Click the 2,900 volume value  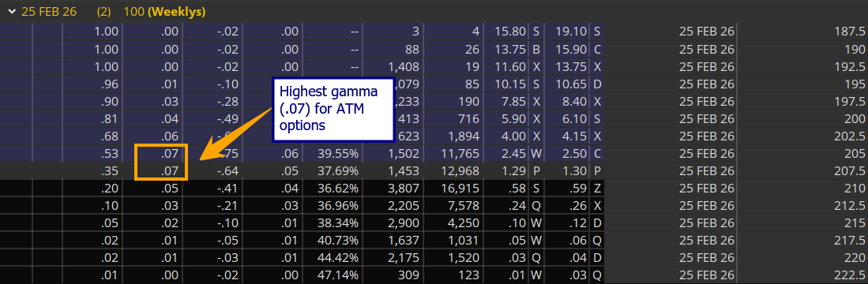(403, 223)
